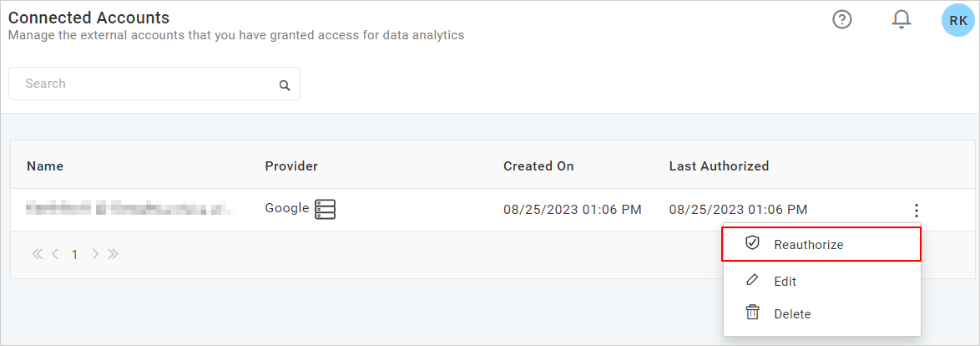Click the three-dot row actions icon
The image size is (980, 346).
pos(917,211)
